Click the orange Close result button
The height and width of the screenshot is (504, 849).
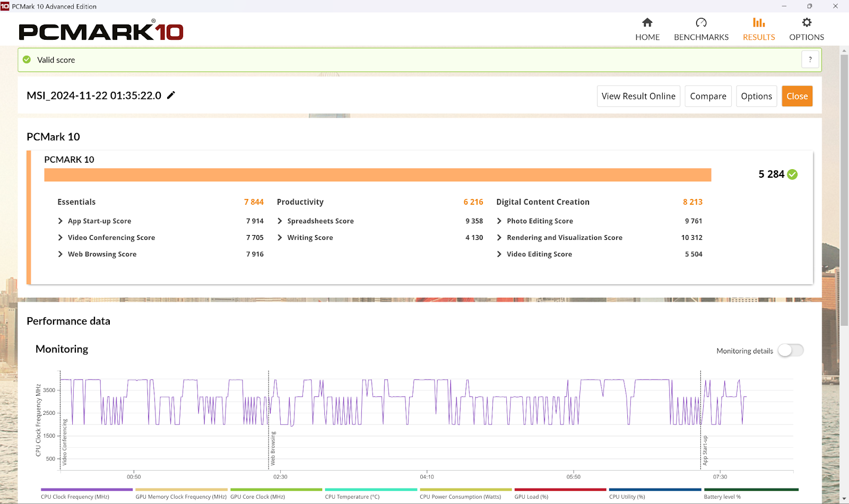point(797,96)
